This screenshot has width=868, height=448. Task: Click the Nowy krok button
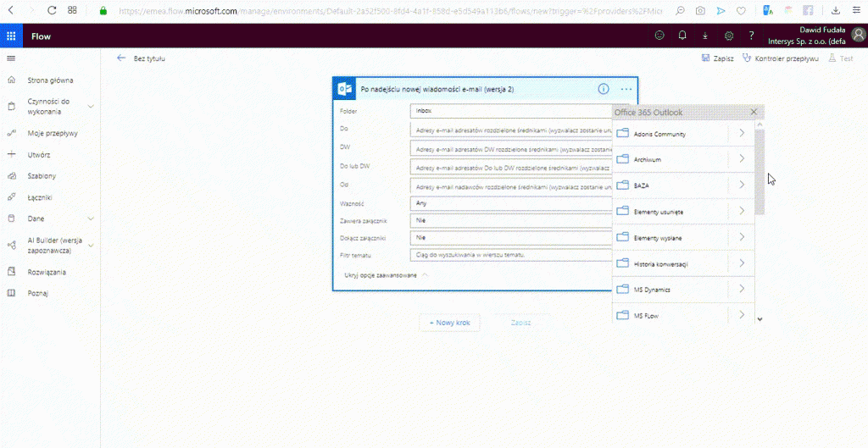point(449,323)
